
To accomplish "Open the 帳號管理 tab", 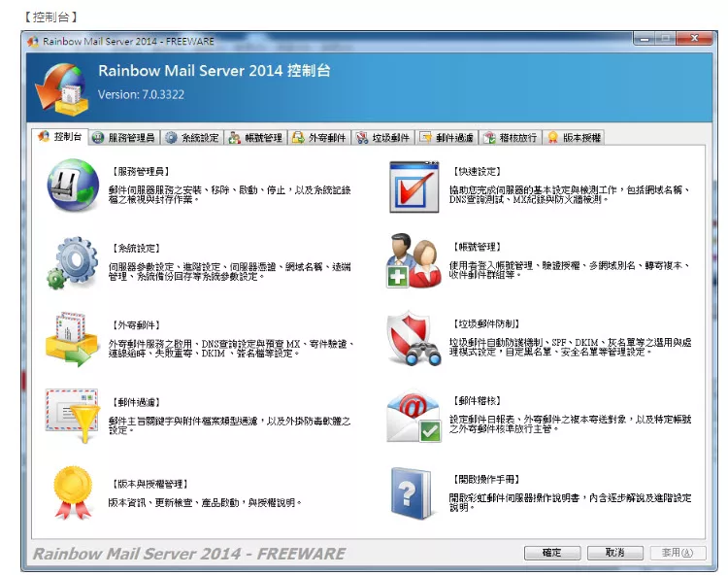I will tap(256, 138).
